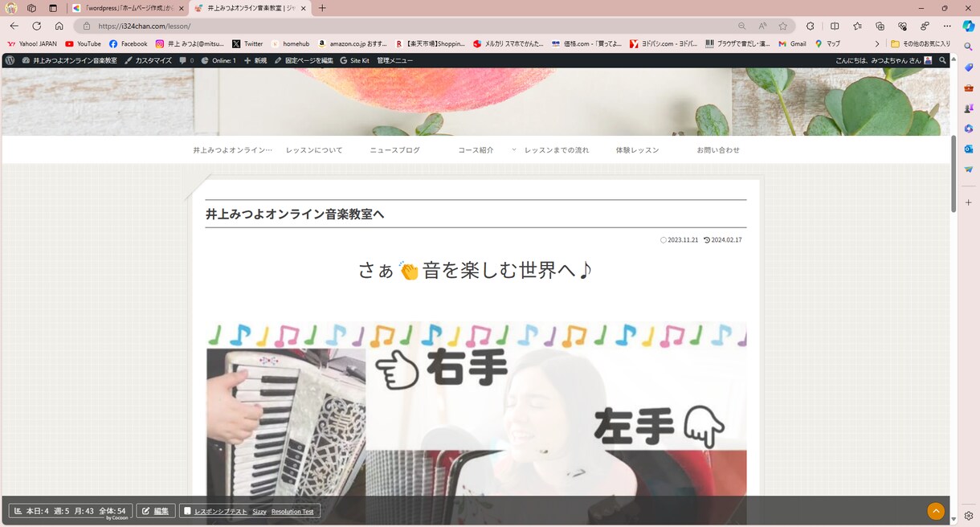Open 体験レッスン navigation item
Image resolution: width=980 pixels, height=527 pixels.
pos(637,150)
